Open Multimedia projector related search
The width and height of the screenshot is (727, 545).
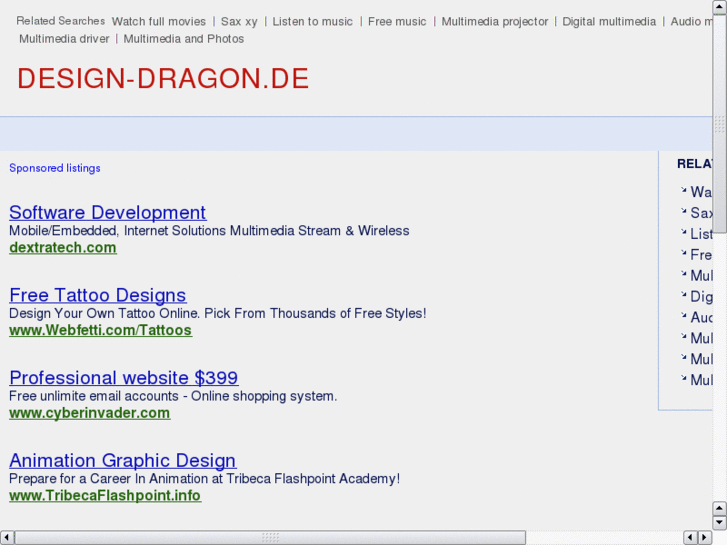tap(495, 22)
